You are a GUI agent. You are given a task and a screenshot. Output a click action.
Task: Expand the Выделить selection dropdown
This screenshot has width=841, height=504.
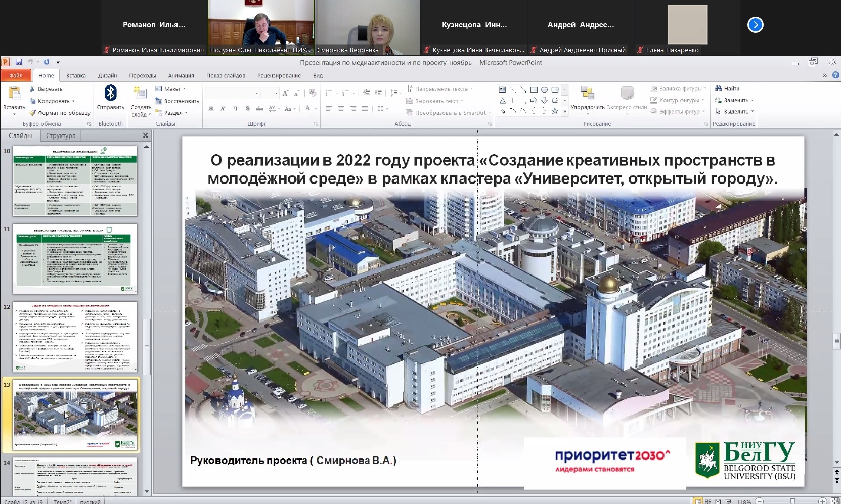point(735,111)
